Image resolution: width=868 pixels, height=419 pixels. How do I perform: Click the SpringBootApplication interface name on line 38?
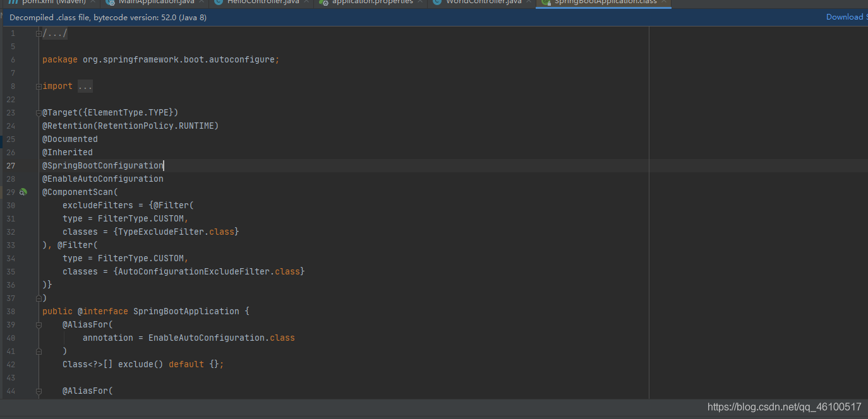(x=186, y=312)
